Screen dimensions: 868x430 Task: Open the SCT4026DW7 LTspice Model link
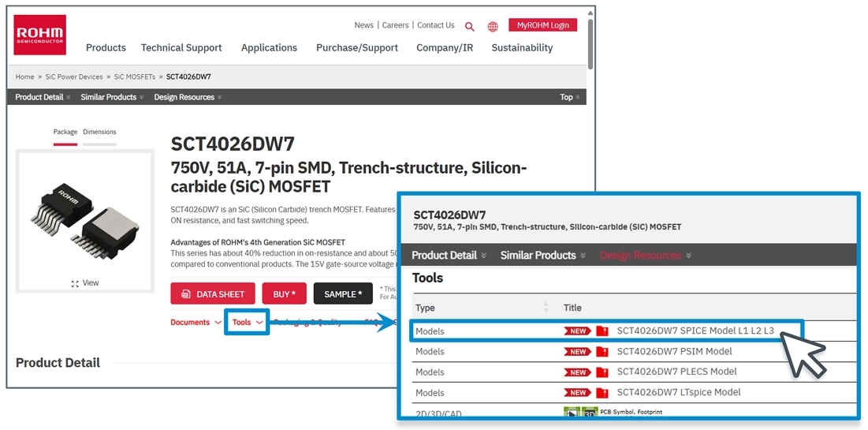(679, 393)
